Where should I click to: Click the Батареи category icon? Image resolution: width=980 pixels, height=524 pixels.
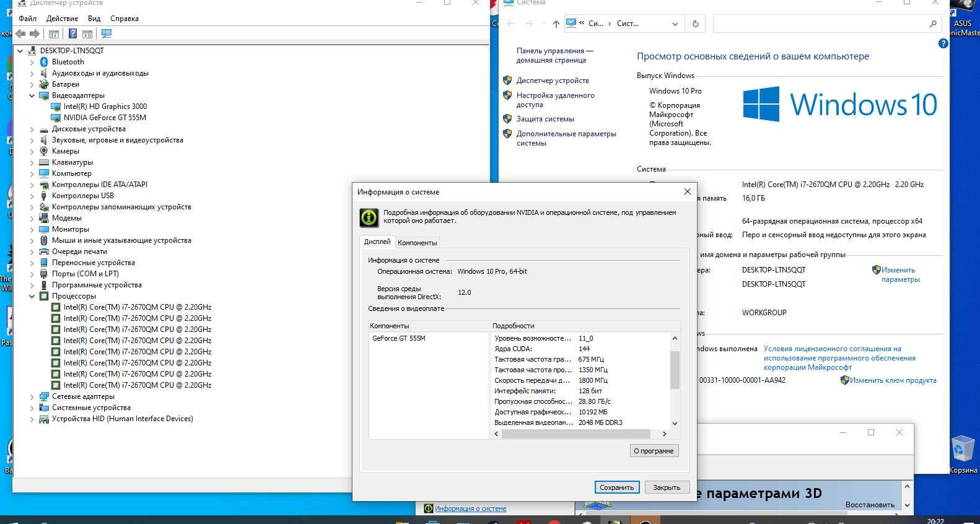click(44, 84)
